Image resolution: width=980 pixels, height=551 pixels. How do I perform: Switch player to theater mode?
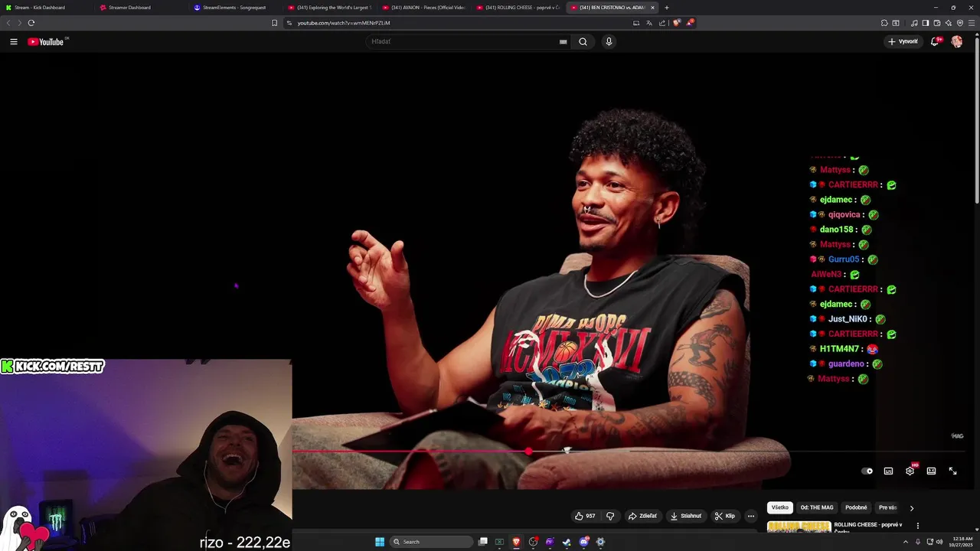(931, 471)
